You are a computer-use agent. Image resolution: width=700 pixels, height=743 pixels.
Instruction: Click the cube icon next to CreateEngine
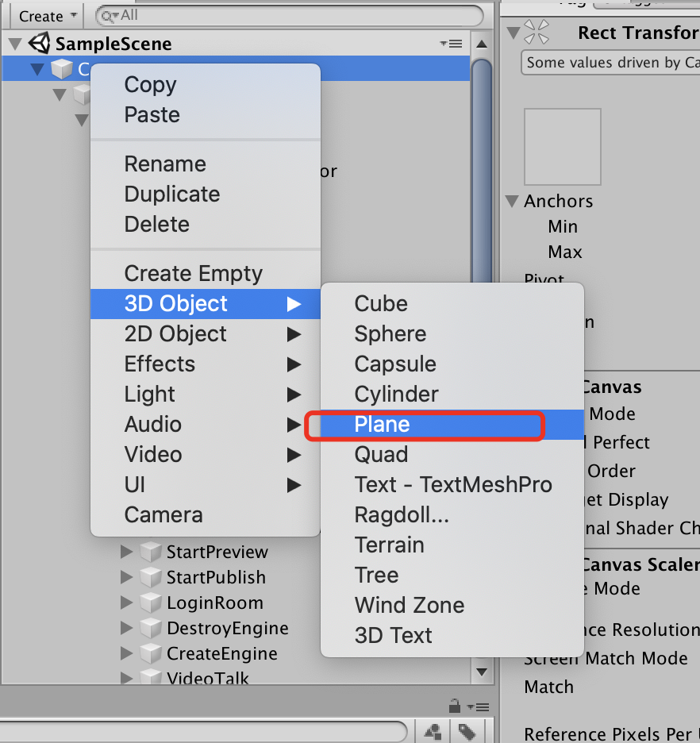click(x=150, y=653)
